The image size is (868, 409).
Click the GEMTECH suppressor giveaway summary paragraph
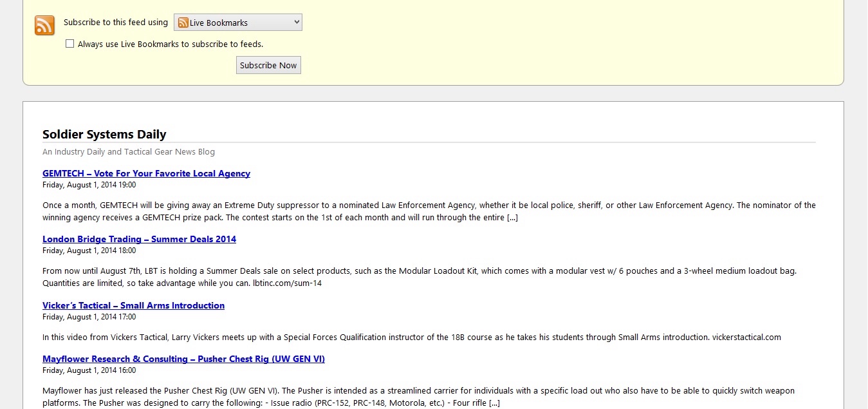[429, 211]
